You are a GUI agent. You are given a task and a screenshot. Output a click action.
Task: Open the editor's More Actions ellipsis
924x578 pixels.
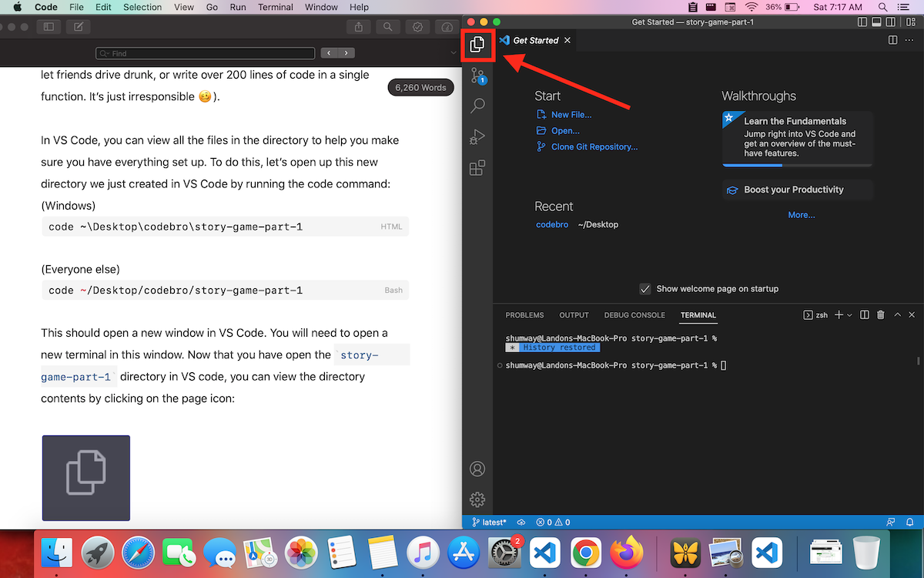[911, 40]
